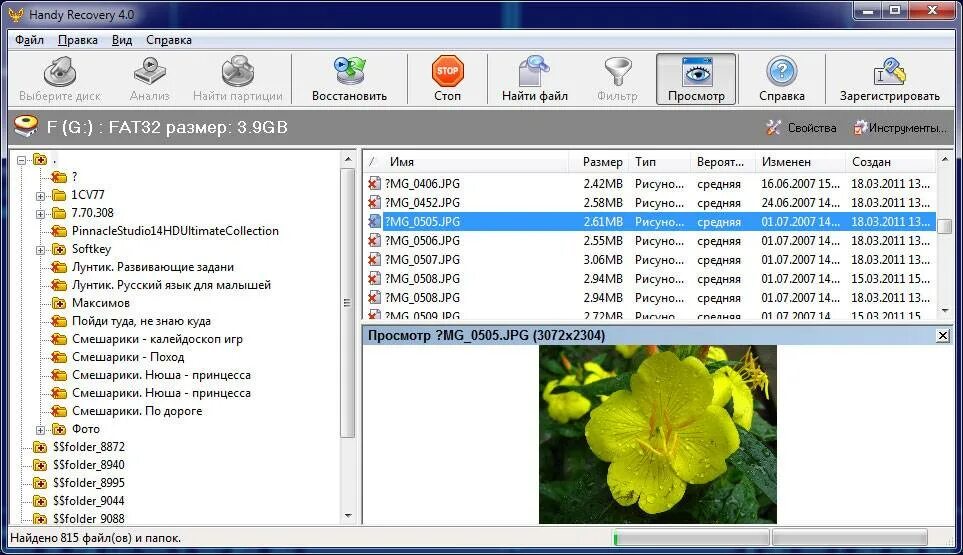The image size is (963, 555).
Task: Sort the file list by Имя column
Action: [x=402, y=162]
